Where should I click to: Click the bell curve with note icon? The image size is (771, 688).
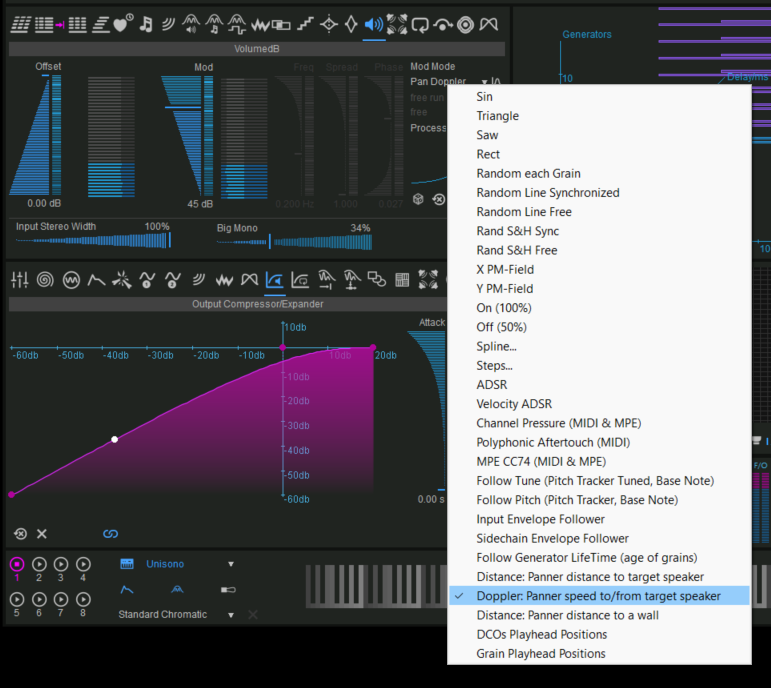214,24
